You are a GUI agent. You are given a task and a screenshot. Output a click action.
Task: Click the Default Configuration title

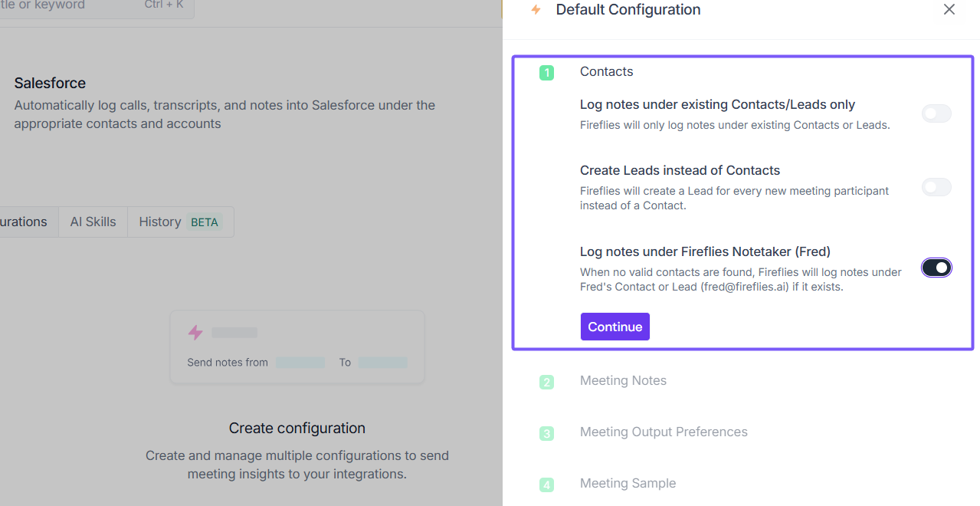(628, 10)
